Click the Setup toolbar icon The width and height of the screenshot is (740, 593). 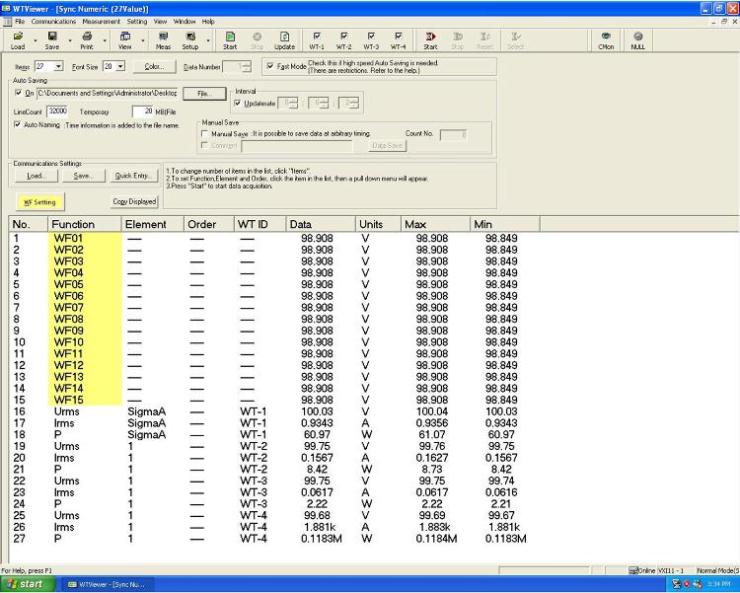point(190,39)
